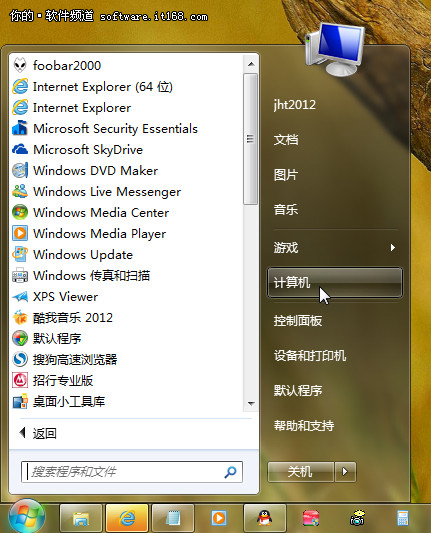The height and width of the screenshot is (533, 431).
Task: Open shutdown options arrow next to 关机
Action: 345,472
